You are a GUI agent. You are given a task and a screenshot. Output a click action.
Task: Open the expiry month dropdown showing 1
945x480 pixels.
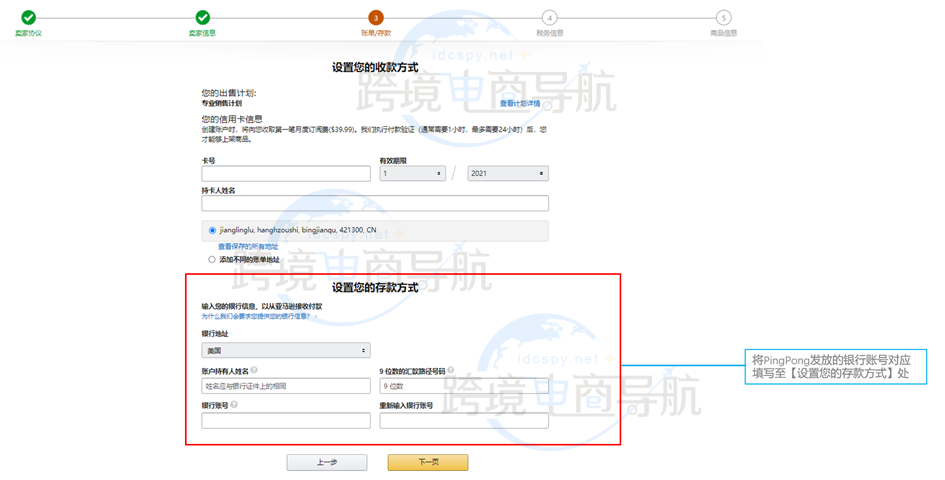coord(413,173)
